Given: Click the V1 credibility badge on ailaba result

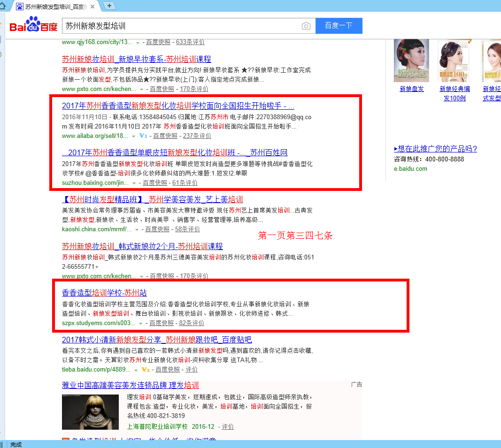Looking at the screenshot, I should point(144,136).
